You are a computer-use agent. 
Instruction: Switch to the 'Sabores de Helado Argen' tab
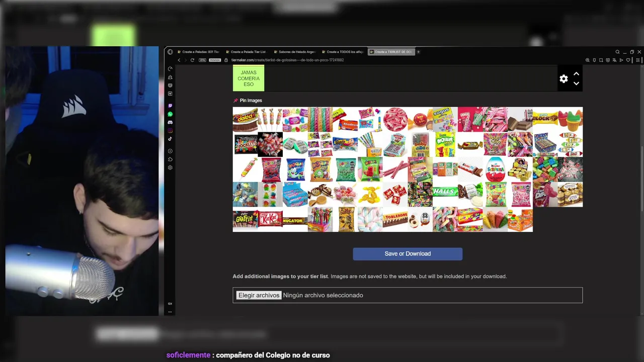coord(294,52)
